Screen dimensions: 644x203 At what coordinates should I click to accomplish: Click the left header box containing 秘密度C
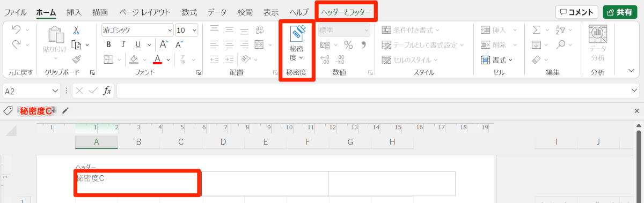138,184
